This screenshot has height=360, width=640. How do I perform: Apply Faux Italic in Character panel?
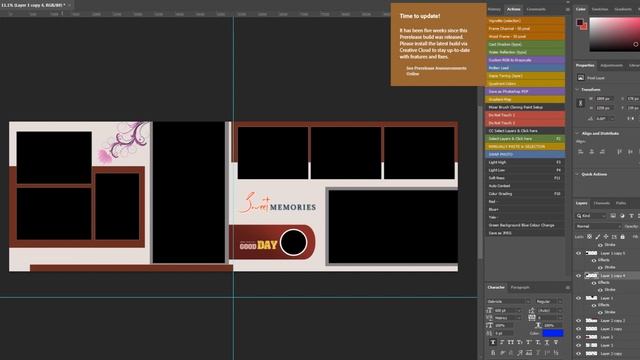pyautogui.click(x=502, y=342)
